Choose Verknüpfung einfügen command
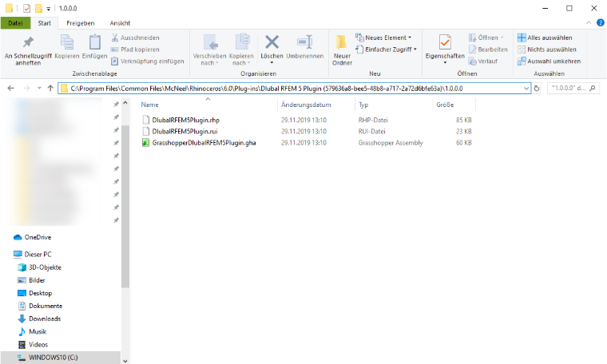Image resolution: width=607 pixels, height=364 pixels. click(x=148, y=61)
